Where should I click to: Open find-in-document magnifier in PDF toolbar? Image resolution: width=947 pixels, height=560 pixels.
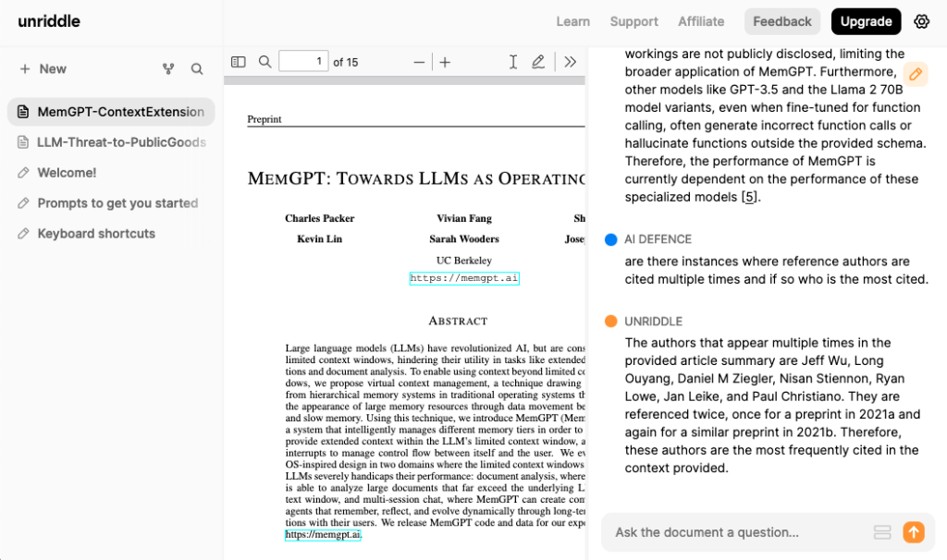(265, 62)
